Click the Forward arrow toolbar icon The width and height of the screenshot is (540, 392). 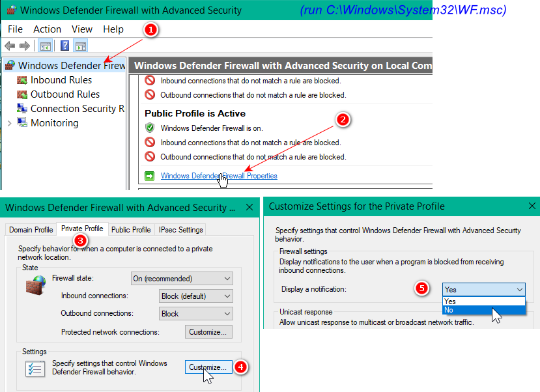click(25, 46)
